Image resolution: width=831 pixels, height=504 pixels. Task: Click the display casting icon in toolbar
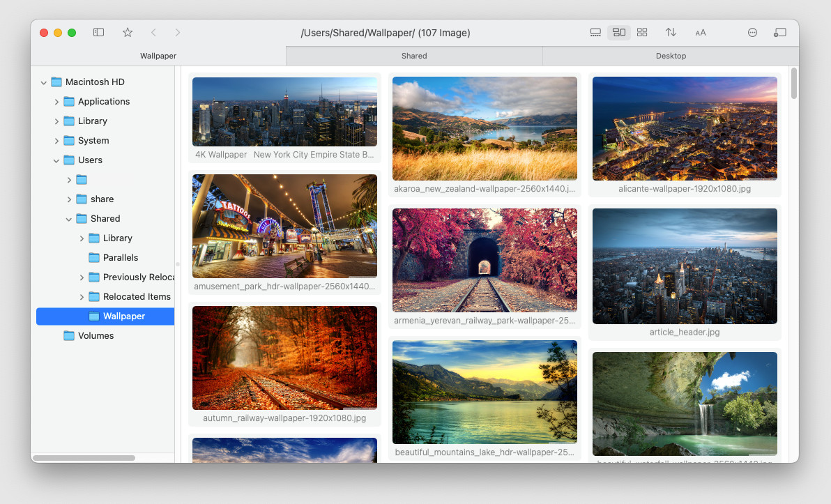[x=779, y=32]
